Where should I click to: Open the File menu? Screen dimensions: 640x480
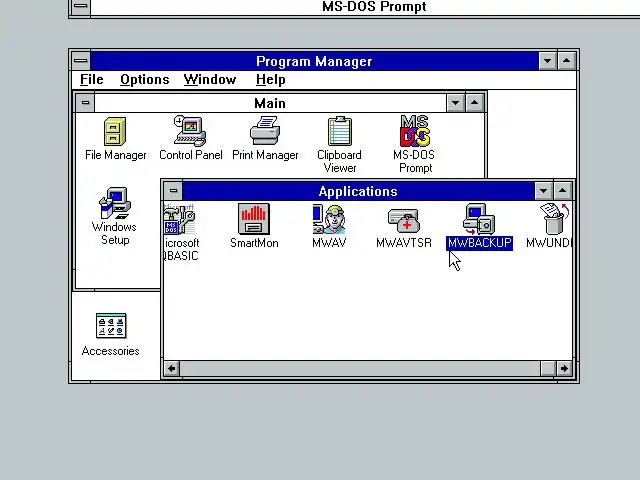point(91,80)
